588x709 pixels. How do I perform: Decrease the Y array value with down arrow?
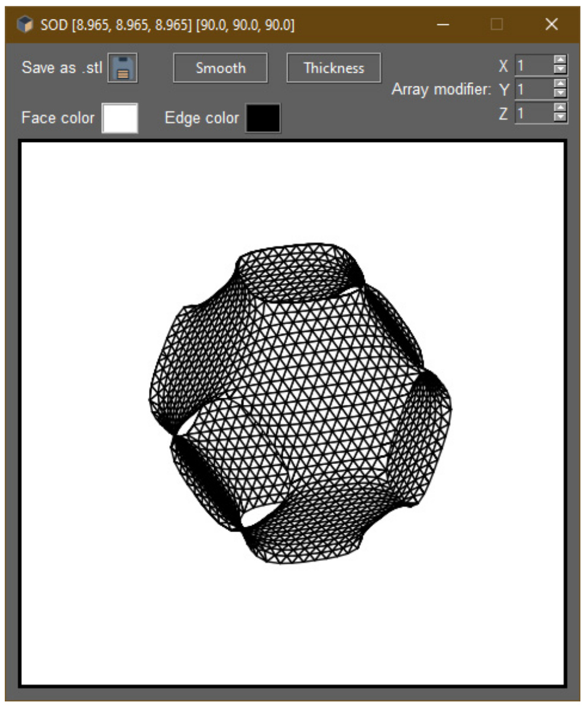tap(560, 94)
